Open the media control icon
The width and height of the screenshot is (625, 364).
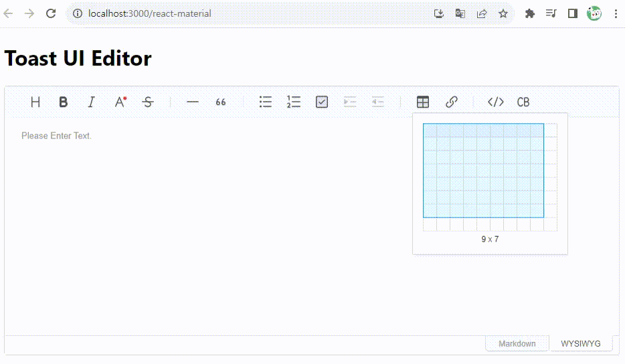point(551,13)
